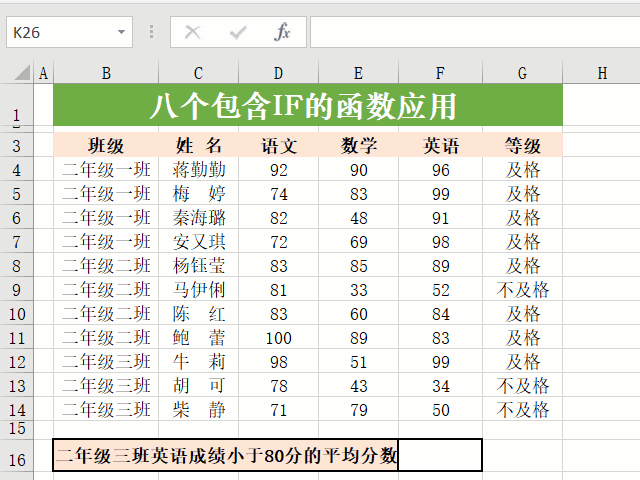Click 数学 score 48 for 秦海璐
The width and height of the screenshot is (640, 480).
(x=358, y=217)
